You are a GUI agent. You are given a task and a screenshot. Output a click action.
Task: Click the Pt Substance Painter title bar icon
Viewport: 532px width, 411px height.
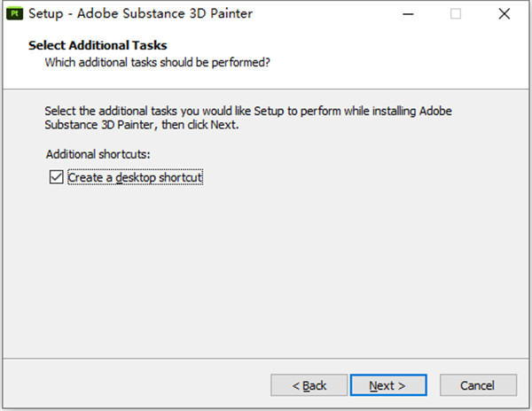tap(12, 14)
